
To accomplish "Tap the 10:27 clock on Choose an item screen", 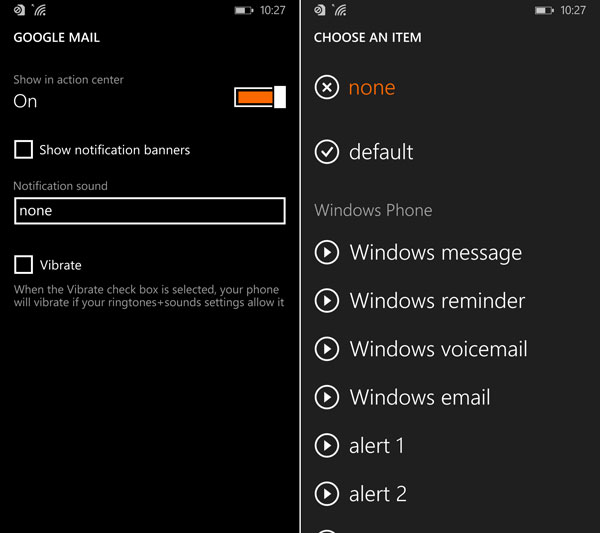I will click(x=573, y=10).
